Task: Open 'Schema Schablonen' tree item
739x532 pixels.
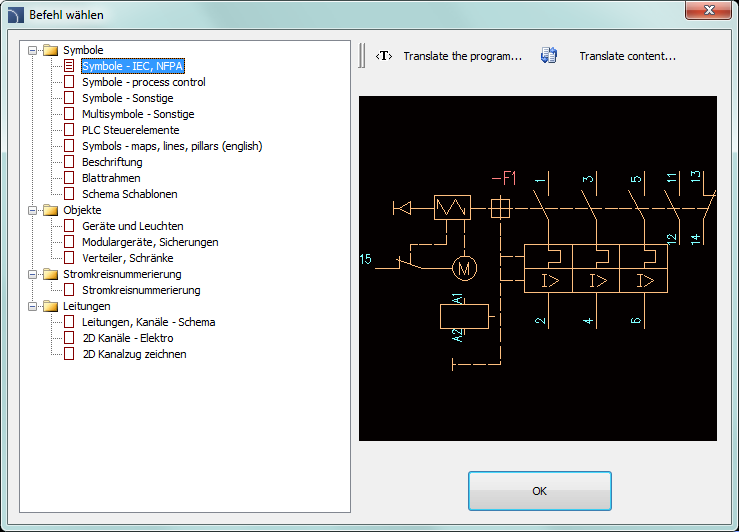Action: click(130, 194)
